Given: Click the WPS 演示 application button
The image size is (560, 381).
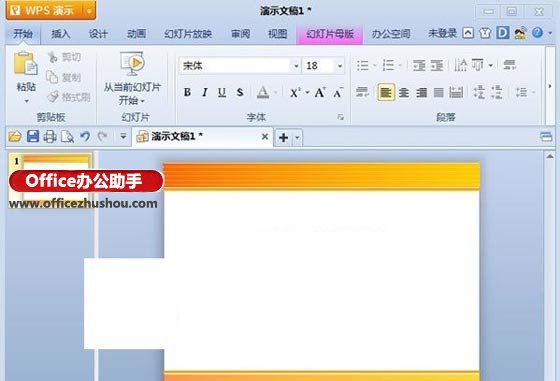Looking at the screenshot, I should point(44,10).
